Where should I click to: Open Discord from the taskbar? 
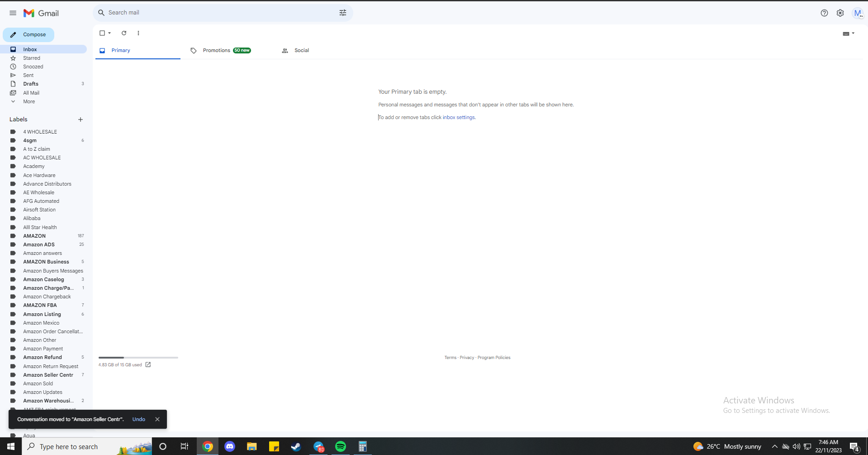pos(230,446)
